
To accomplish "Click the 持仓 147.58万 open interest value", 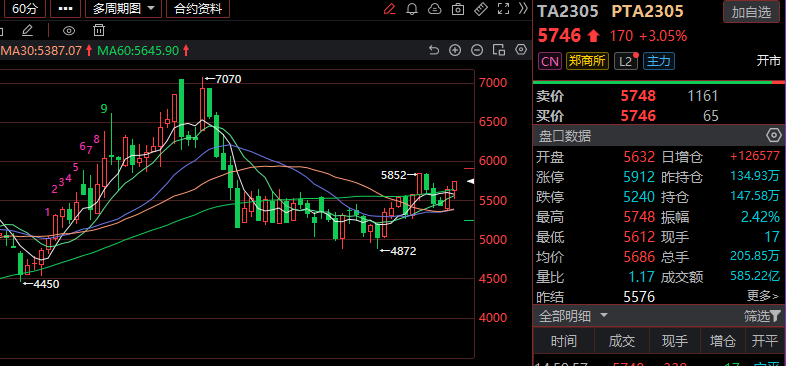I will click(755, 196).
